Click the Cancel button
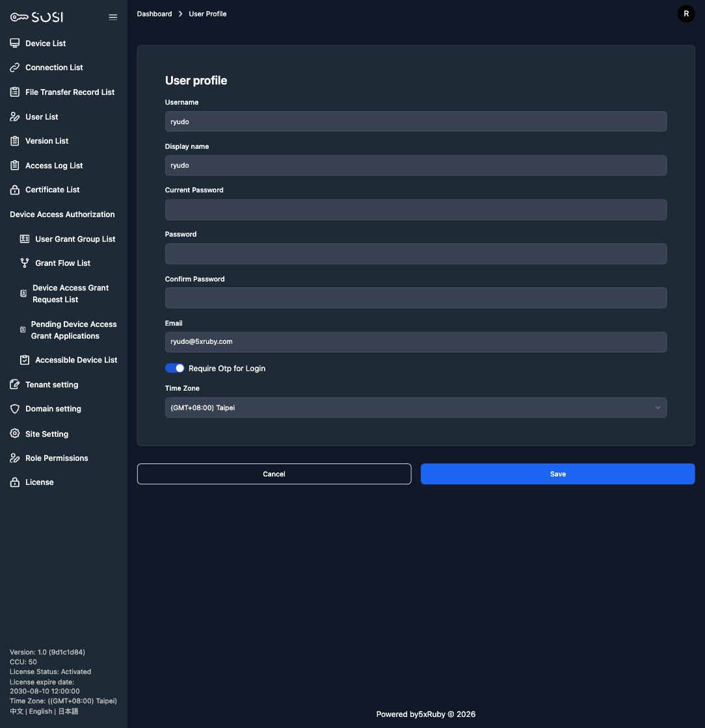 pyautogui.click(x=274, y=474)
